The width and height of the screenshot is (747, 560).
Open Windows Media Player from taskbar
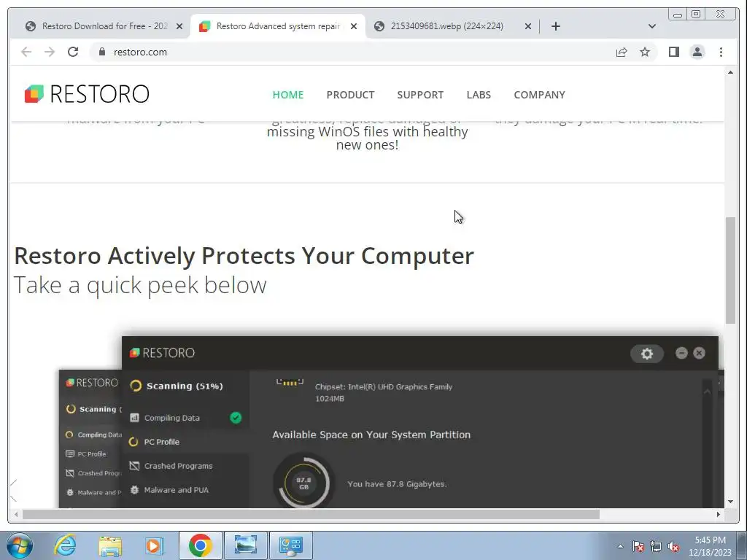pyautogui.click(x=154, y=545)
